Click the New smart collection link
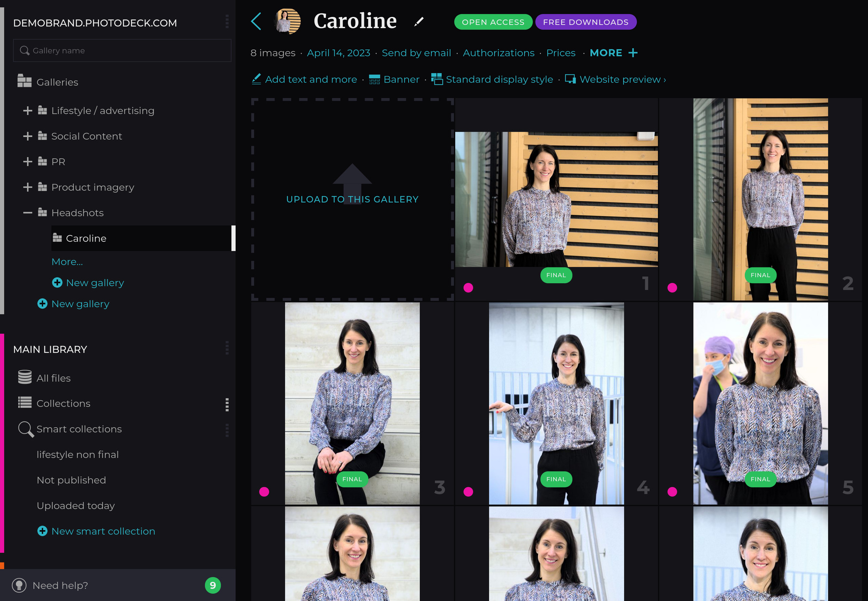The height and width of the screenshot is (601, 868). pyautogui.click(x=103, y=531)
